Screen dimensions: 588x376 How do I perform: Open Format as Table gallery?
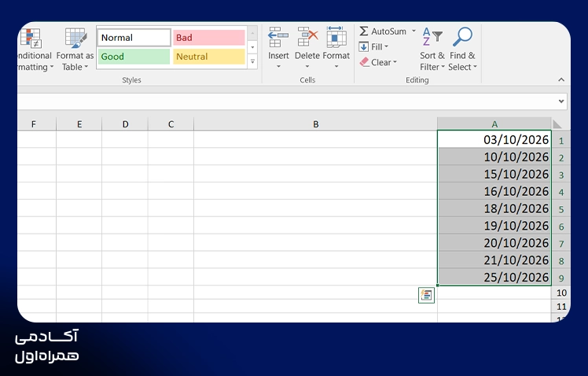75,50
